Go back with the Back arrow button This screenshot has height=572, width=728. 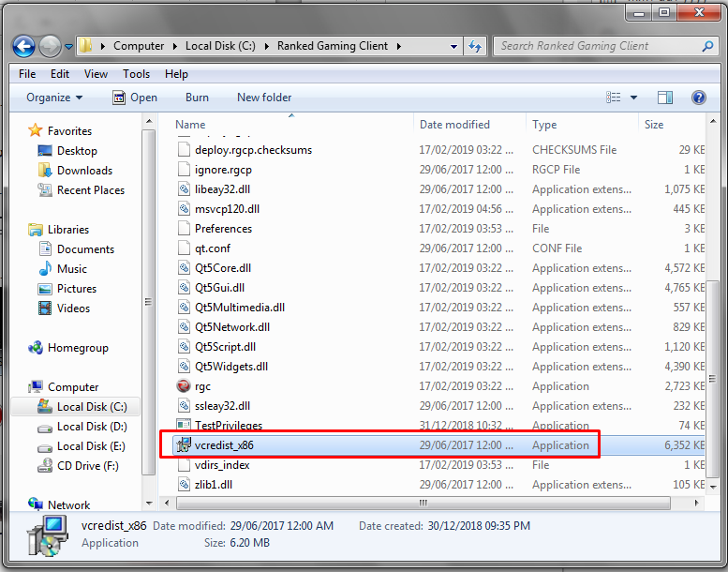(x=23, y=46)
